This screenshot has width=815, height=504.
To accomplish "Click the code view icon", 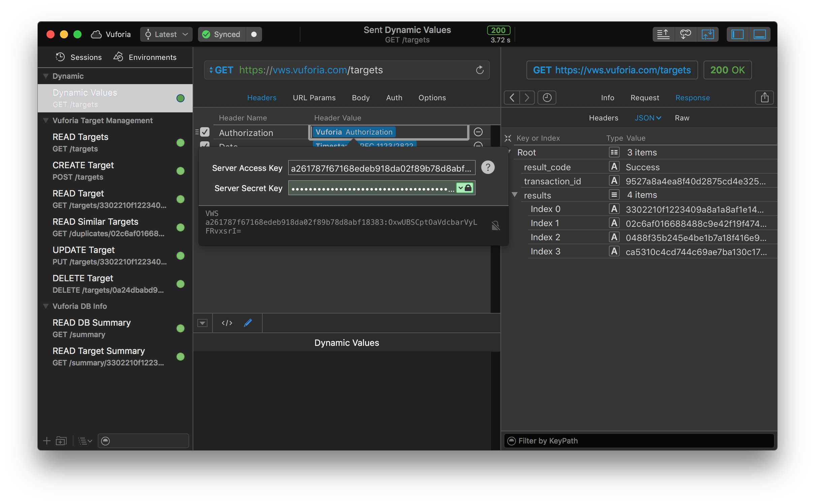I will tap(227, 323).
